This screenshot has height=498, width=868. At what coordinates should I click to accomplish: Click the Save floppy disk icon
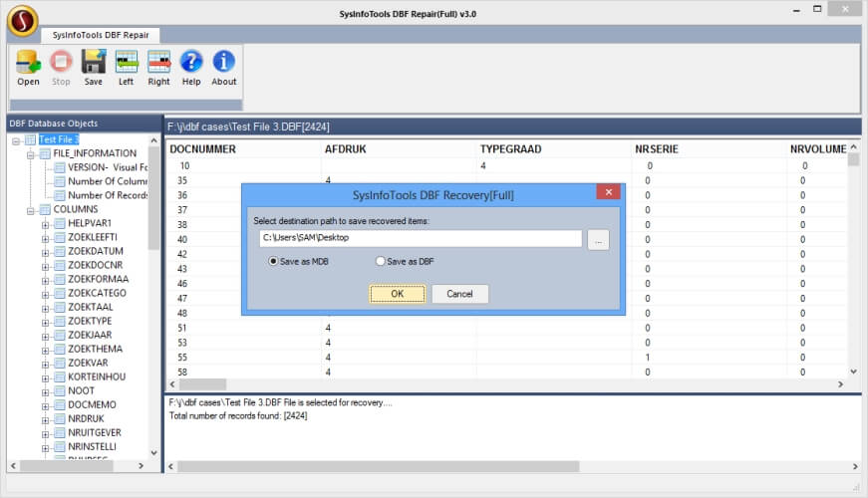point(93,64)
